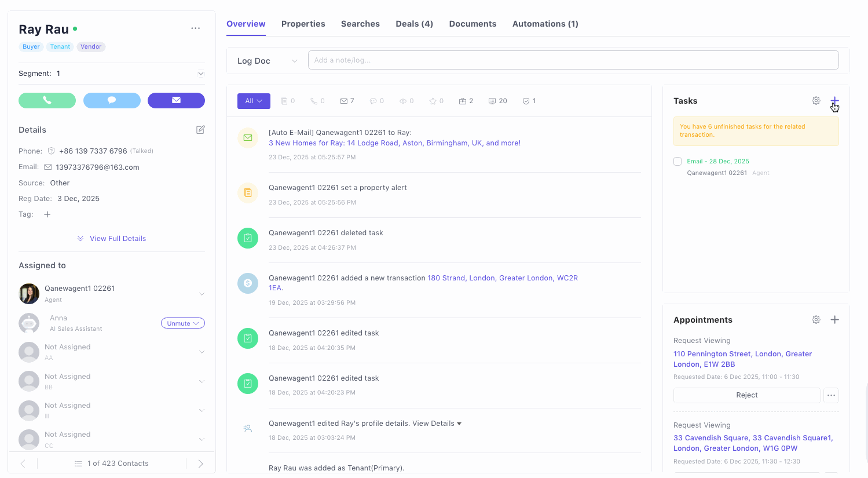Image resolution: width=868 pixels, height=478 pixels.
Task: Add a tag with the plus icon
Action: [x=47, y=214]
